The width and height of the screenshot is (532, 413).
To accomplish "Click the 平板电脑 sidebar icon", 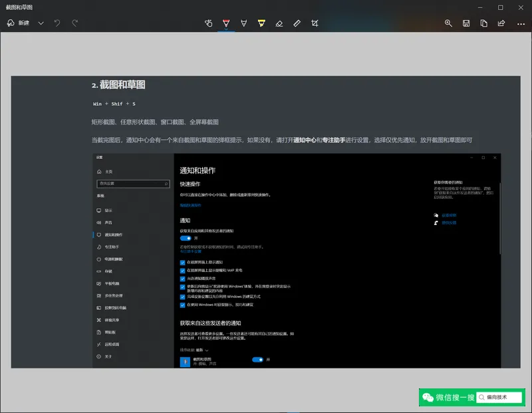I will pyautogui.click(x=98, y=283).
